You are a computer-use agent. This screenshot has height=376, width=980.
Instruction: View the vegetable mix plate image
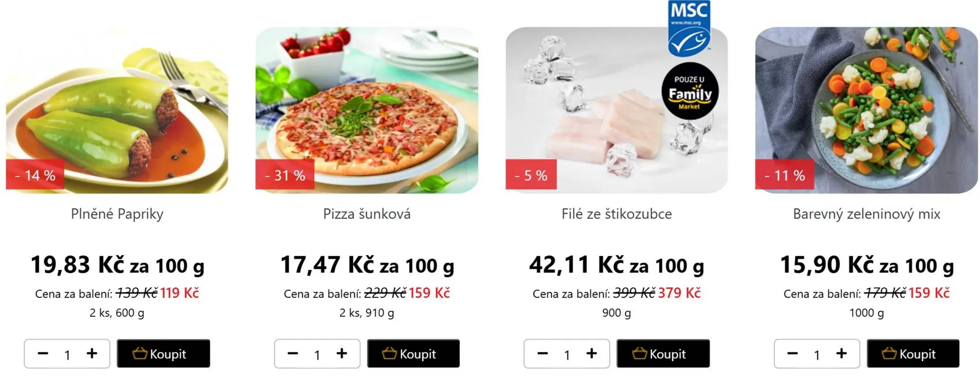tap(866, 110)
